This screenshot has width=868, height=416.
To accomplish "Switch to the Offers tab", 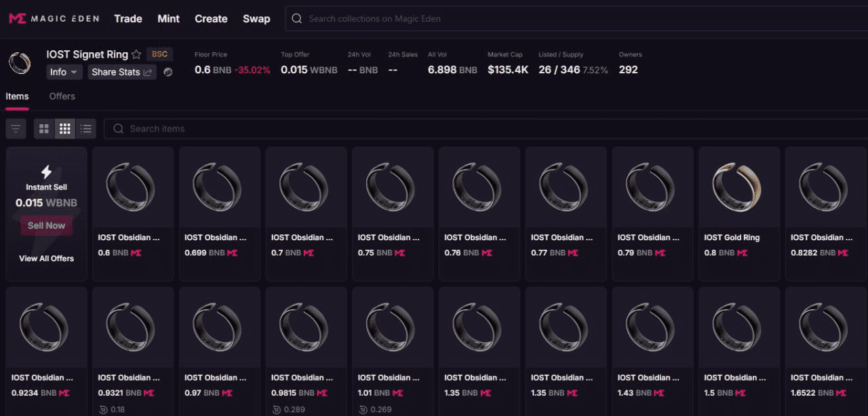I will pyautogui.click(x=62, y=96).
